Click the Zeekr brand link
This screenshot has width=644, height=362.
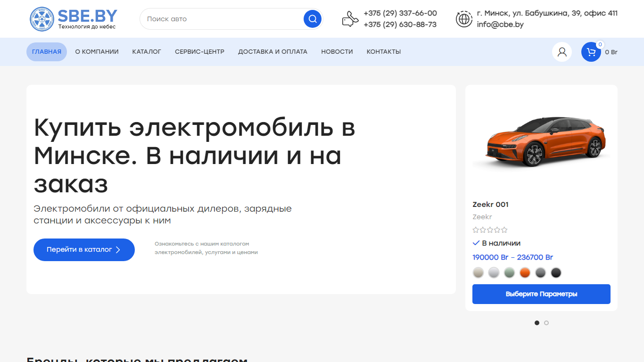(482, 217)
